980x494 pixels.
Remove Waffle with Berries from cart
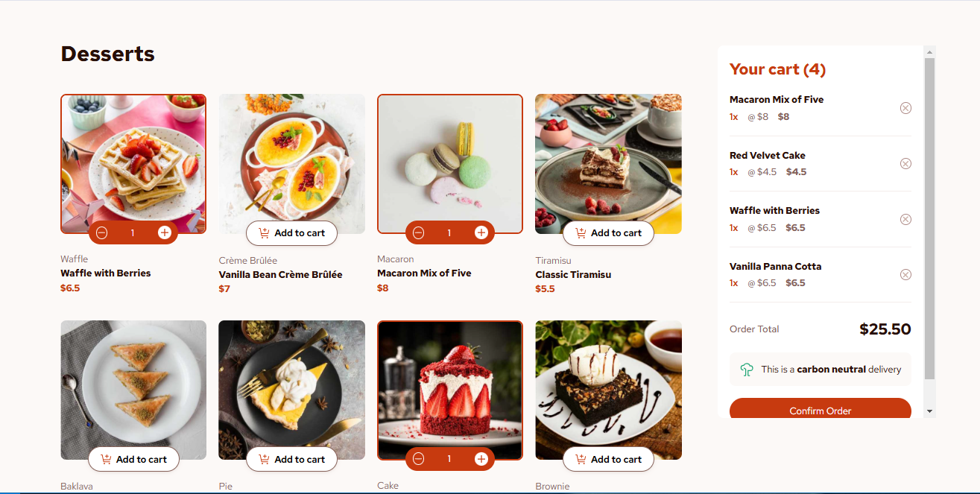pyautogui.click(x=905, y=219)
